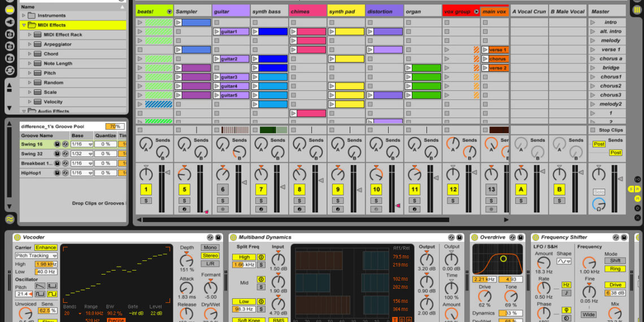Enable the Enhance button in Vocoder
This screenshot has width=644, height=322.
click(46, 247)
